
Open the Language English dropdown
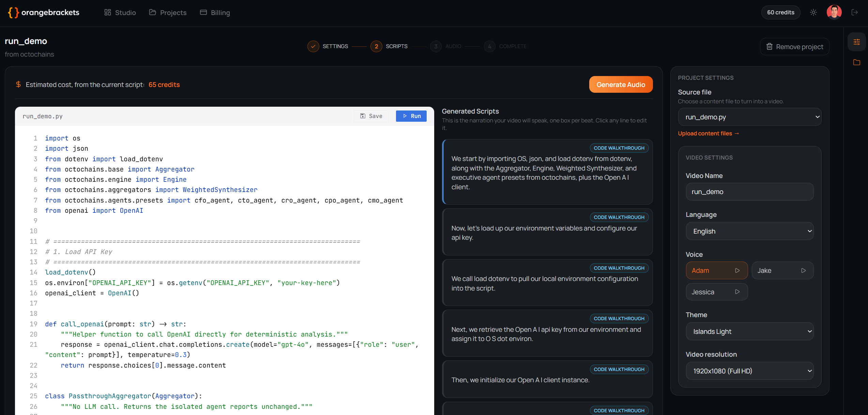pyautogui.click(x=750, y=231)
